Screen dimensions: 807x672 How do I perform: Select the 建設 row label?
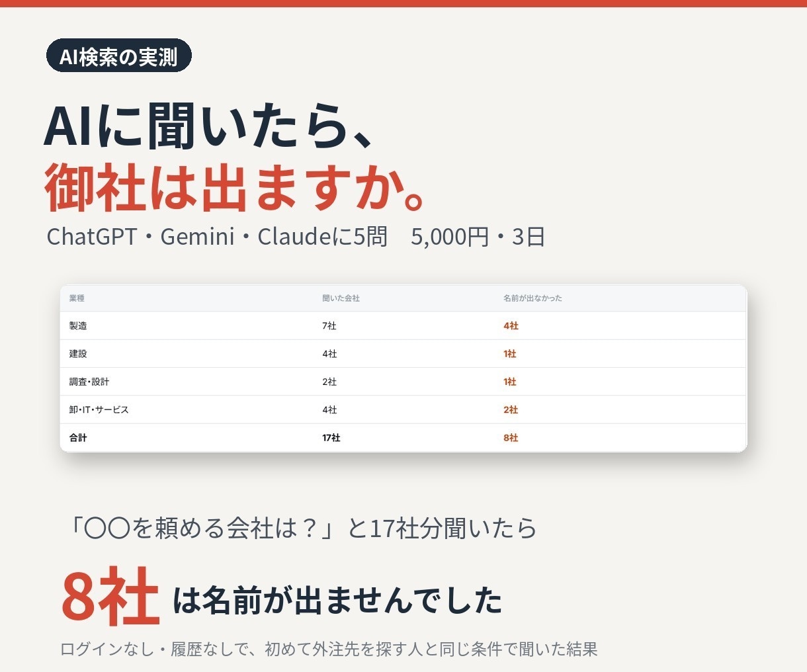[x=78, y=354]
